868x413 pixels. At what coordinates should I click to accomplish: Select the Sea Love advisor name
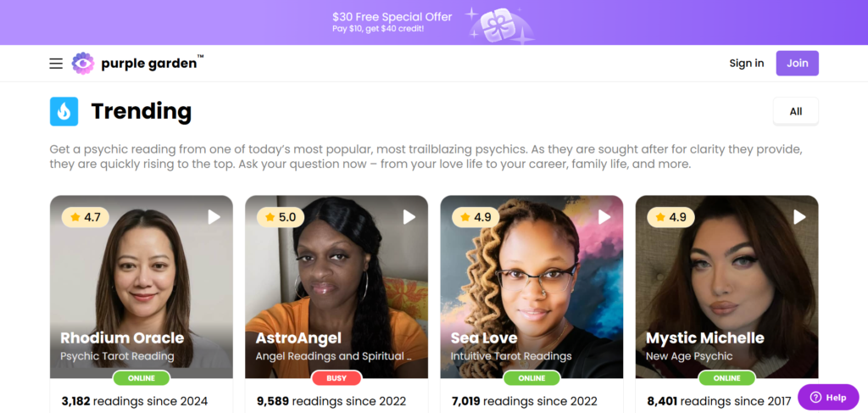pyautogui.click(x=484, y=338)
